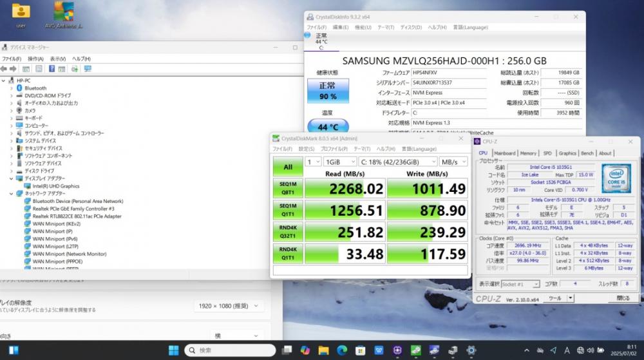The width and height of the screenshot is (644, 360).
Task: Open 操作(A) menu in Device Manager
Action: (x=35, y=59)
